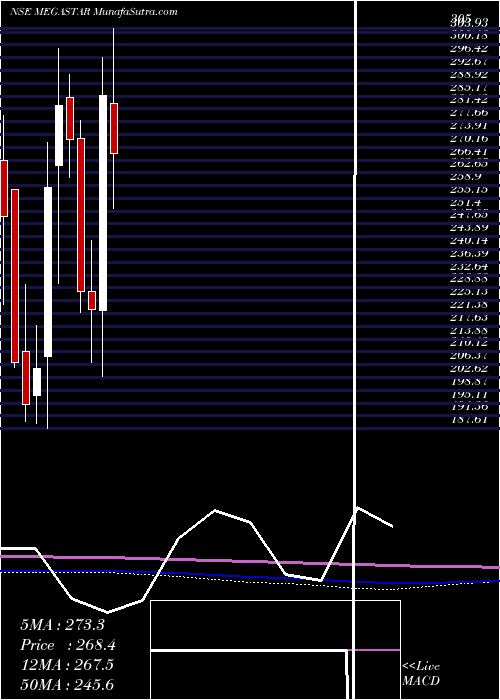Click the 198.87 axis value

pos(469,382)
